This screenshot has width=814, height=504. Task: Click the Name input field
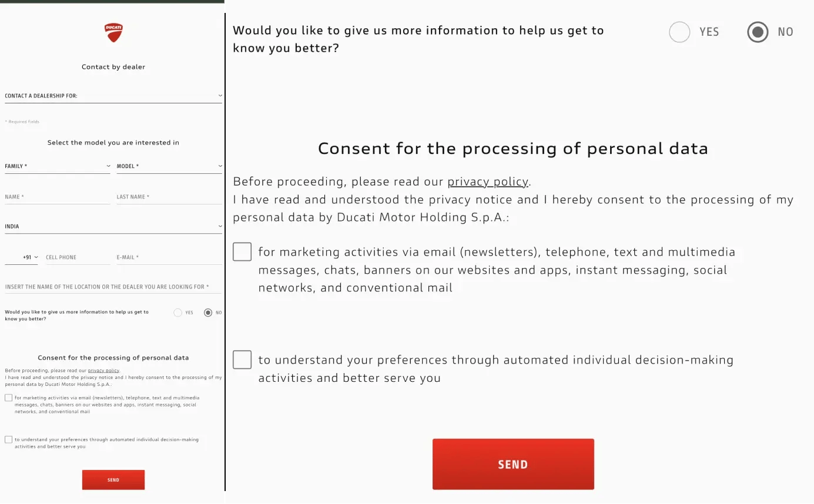(58, 197)
